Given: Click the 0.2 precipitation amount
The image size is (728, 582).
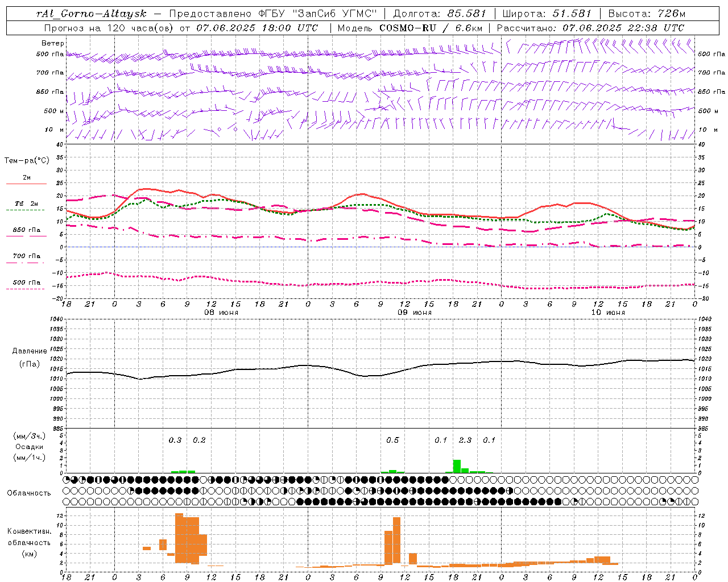Looking at the screenshot, I should [x=199, y=440].
